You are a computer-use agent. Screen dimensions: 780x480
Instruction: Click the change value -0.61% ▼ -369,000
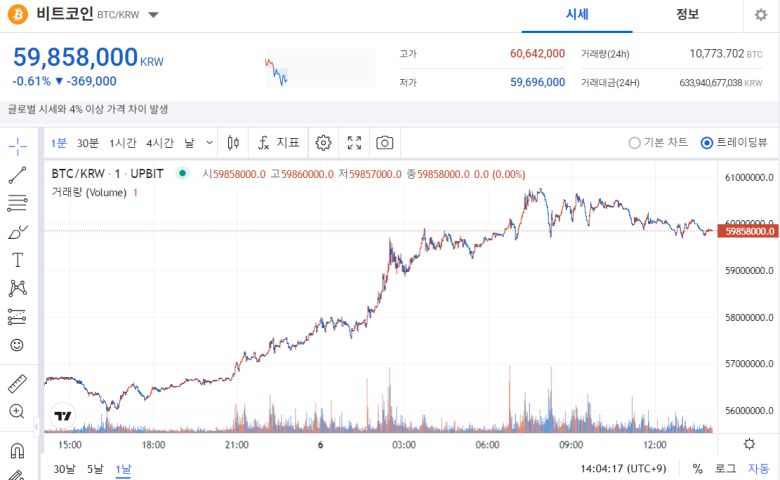click(64, 81)
